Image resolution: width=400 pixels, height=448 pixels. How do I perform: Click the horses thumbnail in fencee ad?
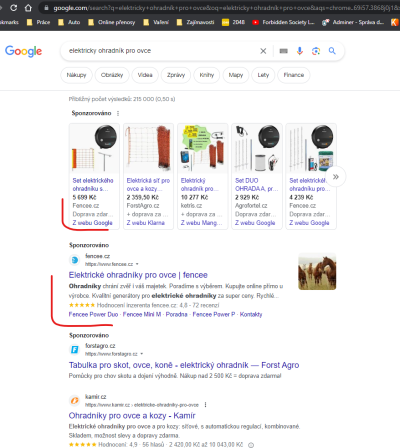click(x=317, y=271)
